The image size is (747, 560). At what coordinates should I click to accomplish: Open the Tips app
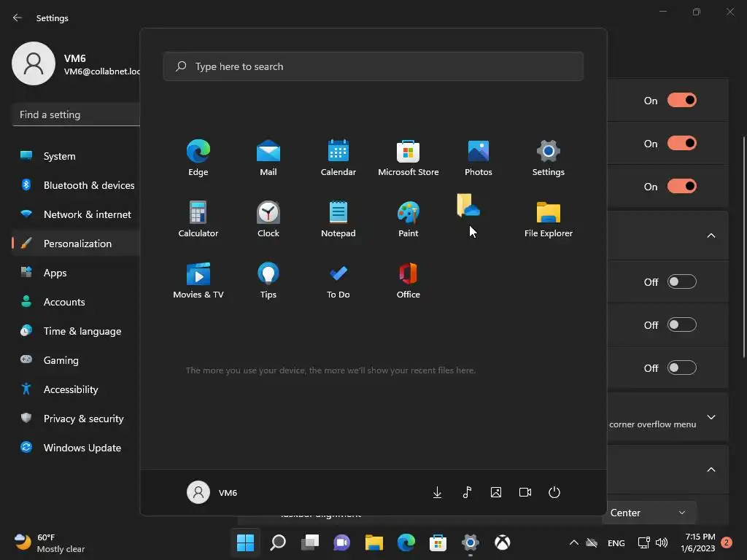[268, 281]
